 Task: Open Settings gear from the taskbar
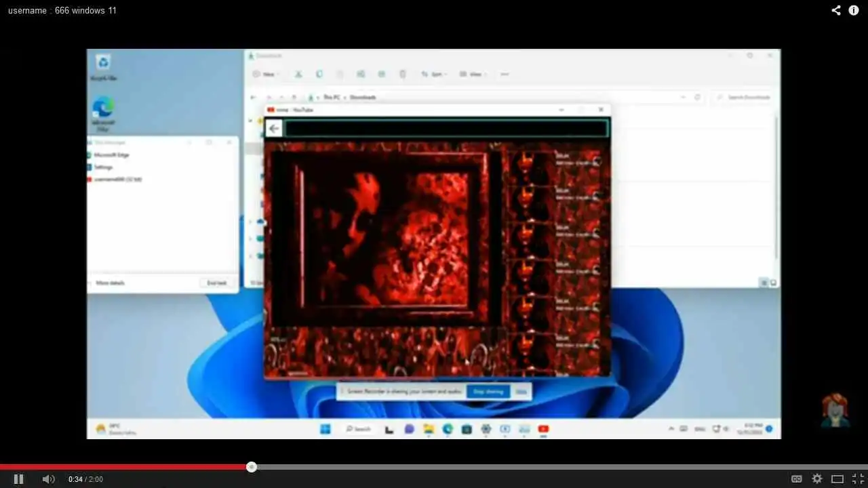click(486, 429)
